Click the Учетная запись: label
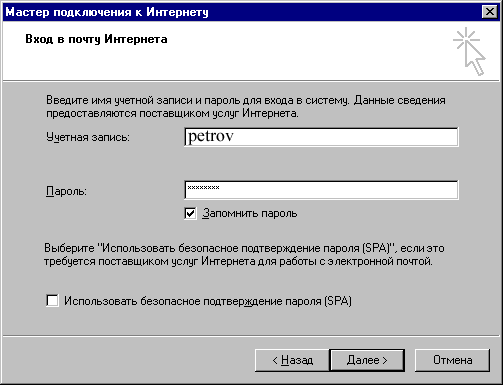 88,137
